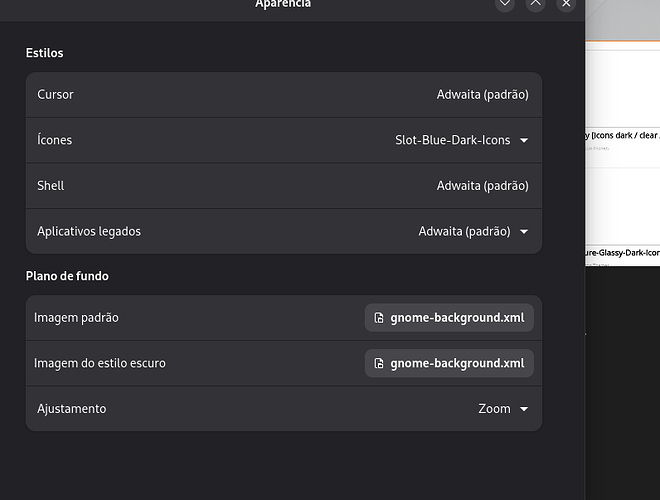The image size is (660, 500).
Task: Minimize the Aparência window
Action: pos(505,4)
